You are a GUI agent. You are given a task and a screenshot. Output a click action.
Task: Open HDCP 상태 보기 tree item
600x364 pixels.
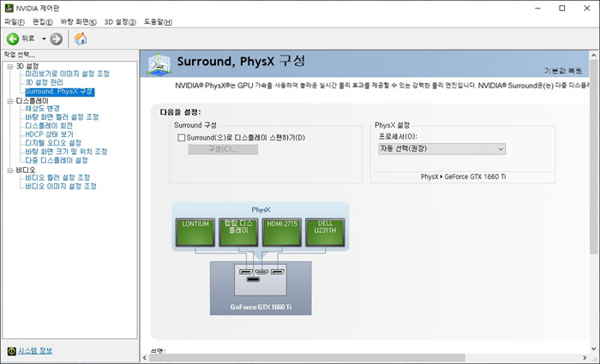(x=49, y=134)
